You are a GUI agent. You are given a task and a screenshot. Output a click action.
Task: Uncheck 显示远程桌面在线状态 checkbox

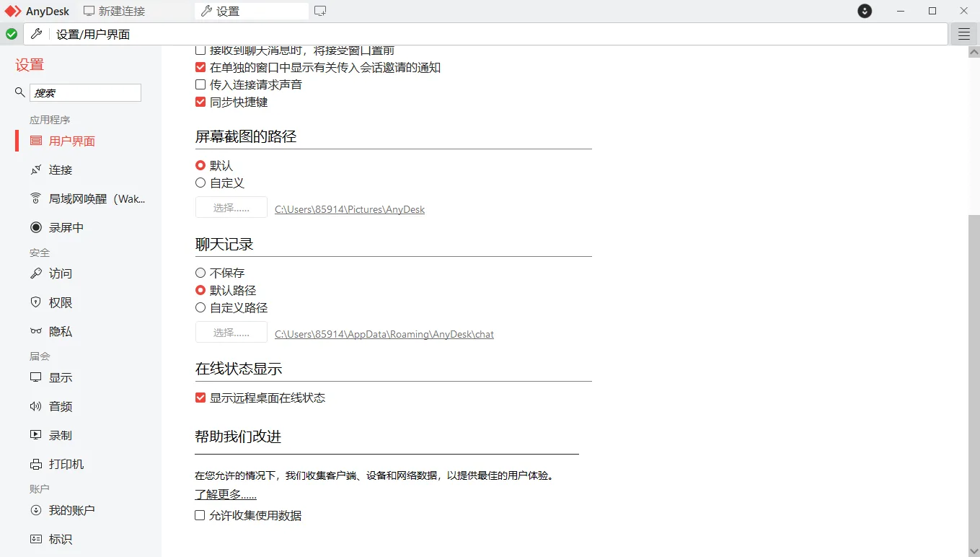pyautogui.click(x=200, y=398)
